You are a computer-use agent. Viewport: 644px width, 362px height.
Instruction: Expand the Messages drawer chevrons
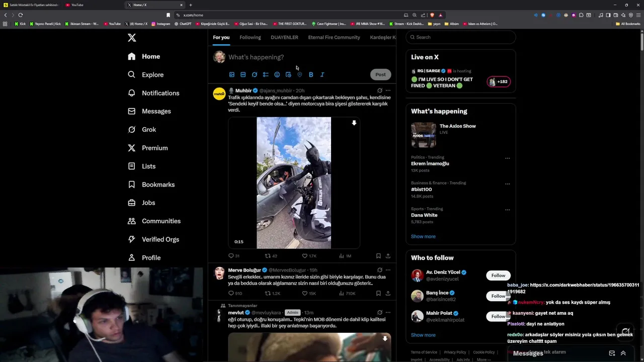pos(623,353)
